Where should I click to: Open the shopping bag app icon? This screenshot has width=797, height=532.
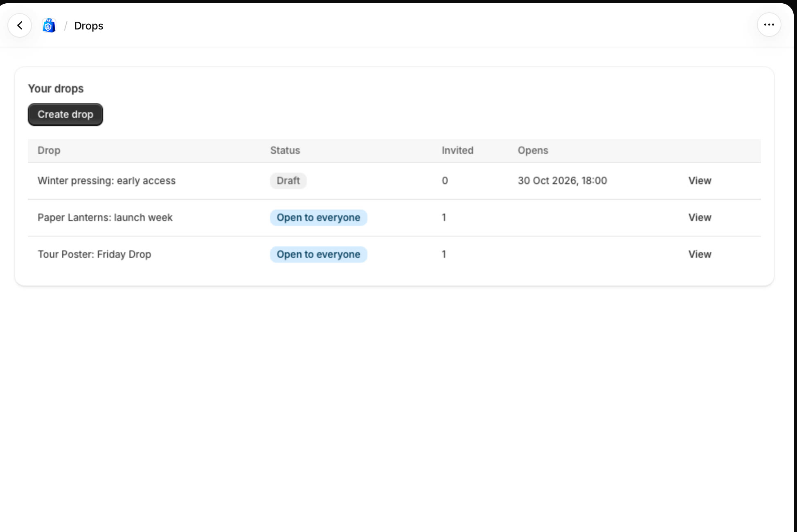(49, 25)
